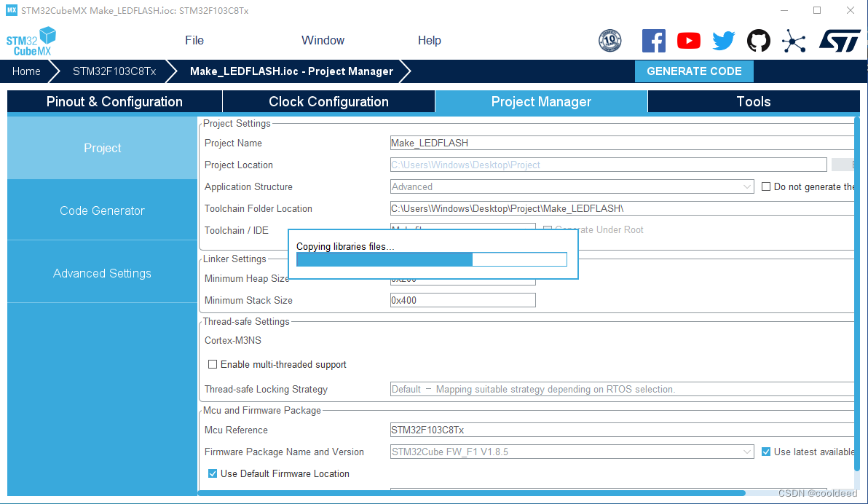Switch to the Tools tab
The image size is (868, 504).
coord(754,102)
